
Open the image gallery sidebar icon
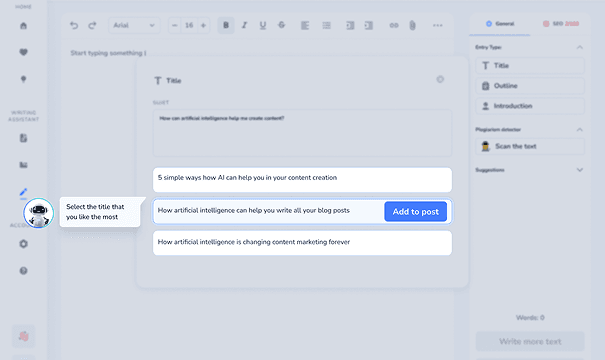coord(24,165)
